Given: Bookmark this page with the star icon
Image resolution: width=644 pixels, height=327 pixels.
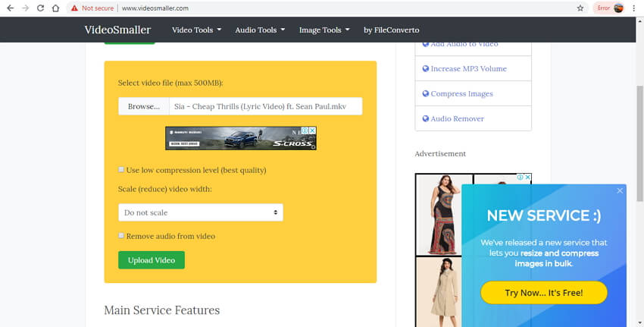Looking at the screenshot, I should coord(580,8).
